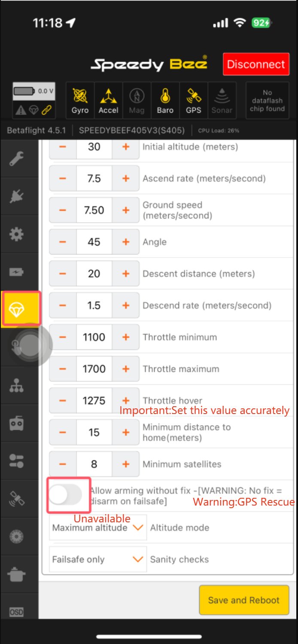Image resolution: width=298 pixels, height=644 pixels.
Task: Edit the Initial altitude value field
Action: [x=94, y=147]
